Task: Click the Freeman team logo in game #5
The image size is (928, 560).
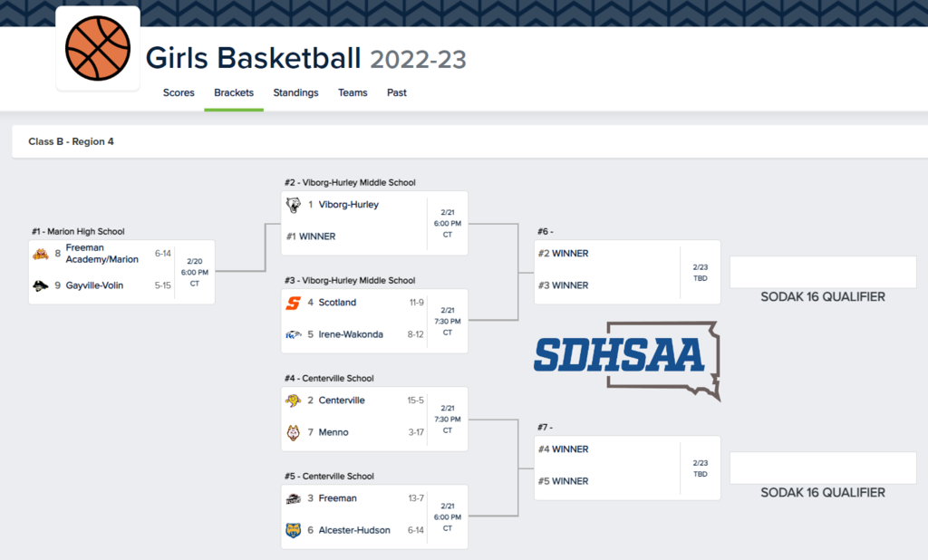Action: [294, 498]
